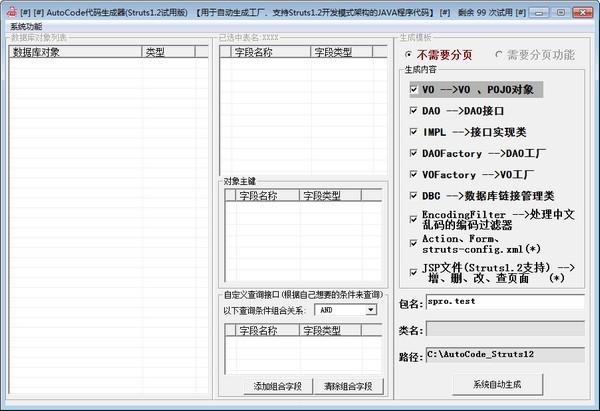The height and width of the screenshot is (411, 600).
Task: Toggle the EncodingFilter 编码过滤器 checkbox
Action: coord(413,219)
